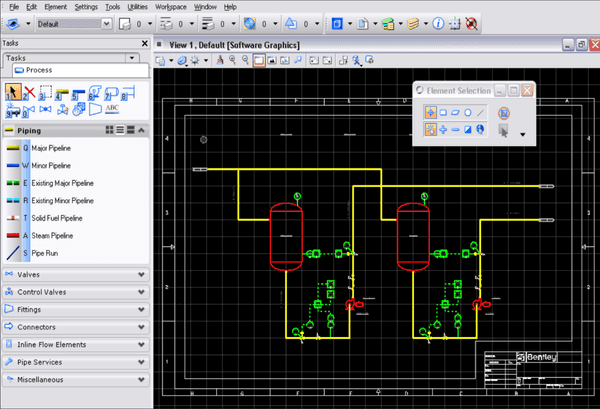
Task: Click the Process task entry
Action: pyautogui.click(x=40, y=70)
